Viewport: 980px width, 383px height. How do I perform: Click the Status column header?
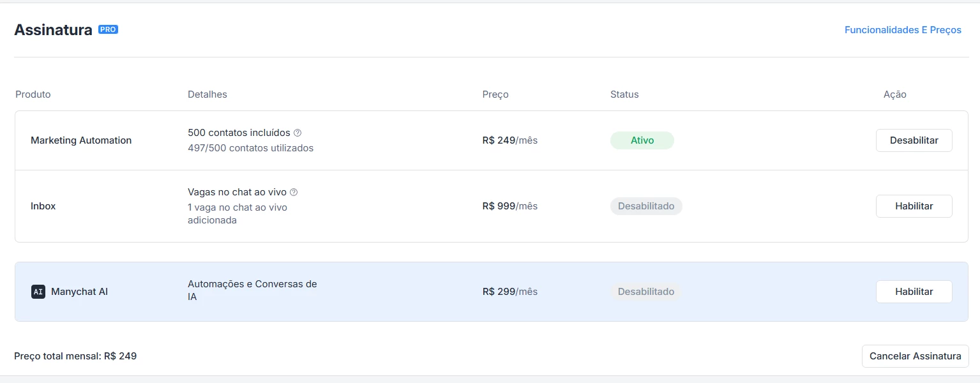tap(624, 94)
